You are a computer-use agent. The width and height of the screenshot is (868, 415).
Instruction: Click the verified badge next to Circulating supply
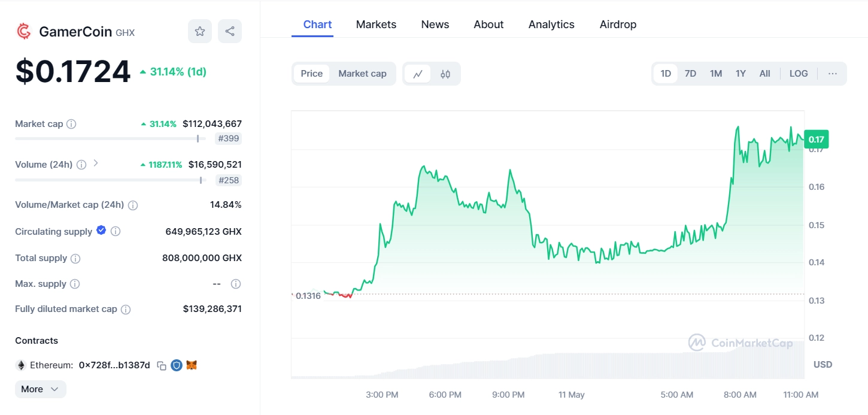pyautogui.click(x=101, y=231)
